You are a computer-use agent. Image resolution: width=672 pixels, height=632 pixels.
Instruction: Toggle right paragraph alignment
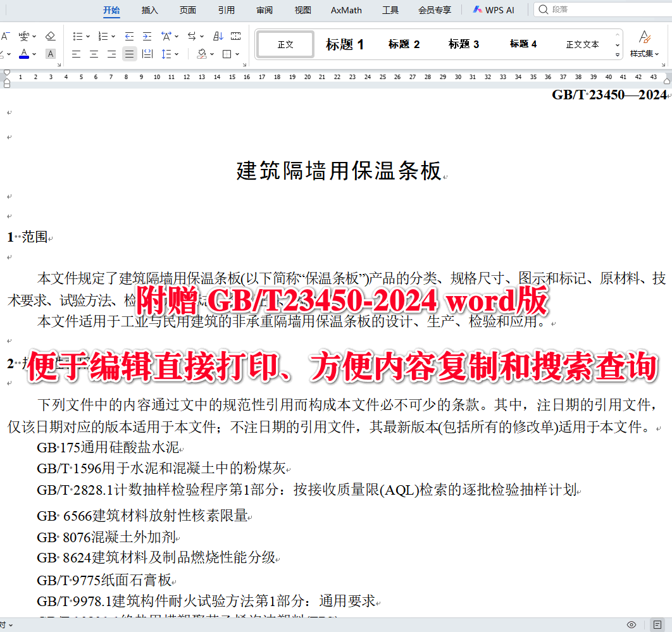click(x=111, y=54)
